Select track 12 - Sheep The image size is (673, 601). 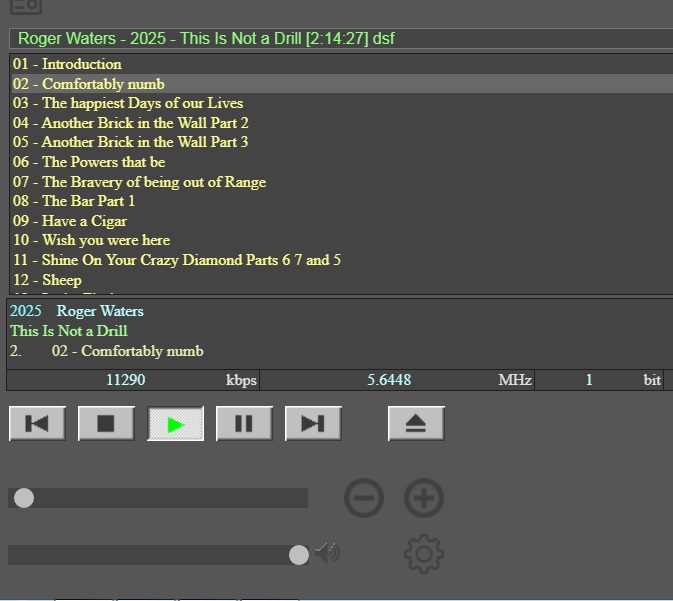[47, 280]
